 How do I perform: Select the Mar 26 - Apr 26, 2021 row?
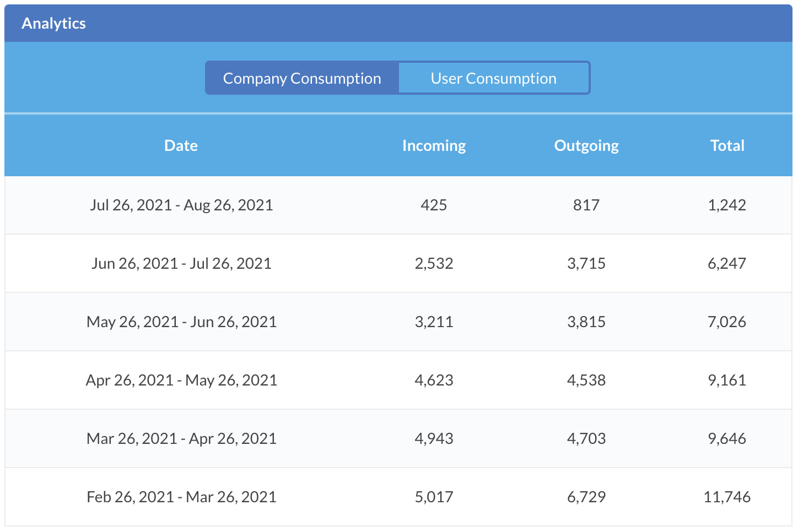click(398, 438)
